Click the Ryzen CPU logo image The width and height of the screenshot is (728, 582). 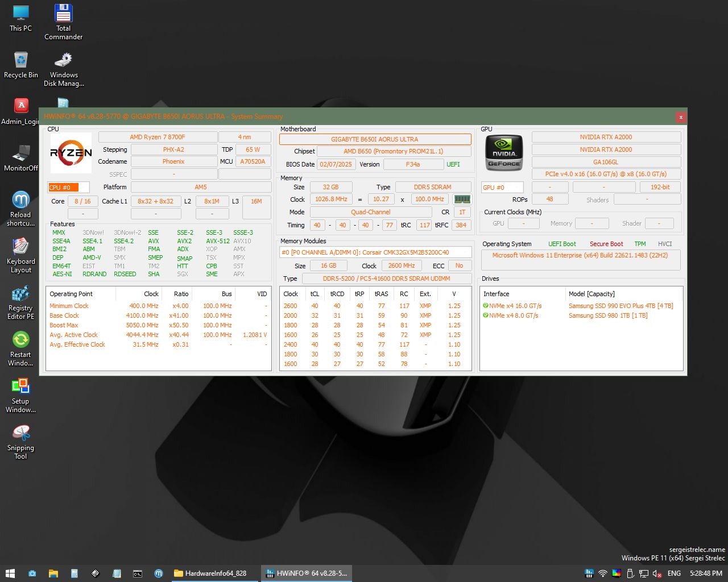point(71,153)
